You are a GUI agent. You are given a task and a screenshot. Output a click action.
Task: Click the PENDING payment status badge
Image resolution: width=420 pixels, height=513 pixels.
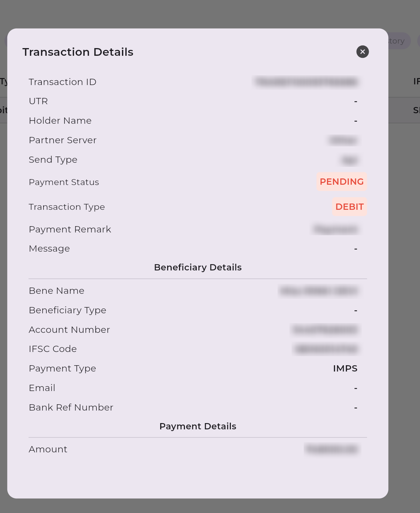coord(341,182)
